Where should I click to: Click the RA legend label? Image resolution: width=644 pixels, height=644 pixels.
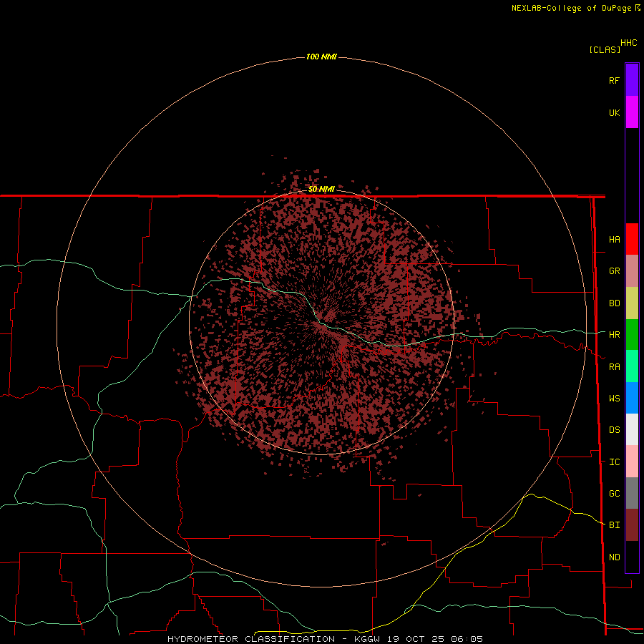point(614,366)
